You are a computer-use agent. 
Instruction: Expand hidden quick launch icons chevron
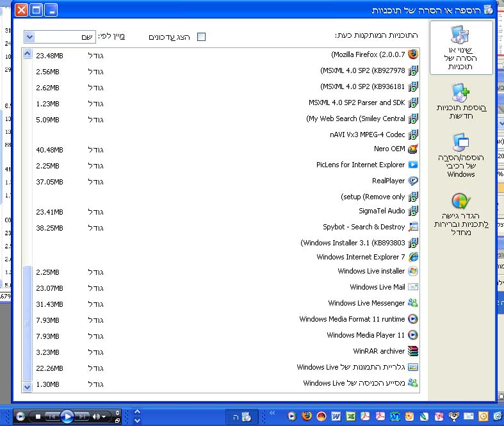pyautogui.click(x=272, y=413)
